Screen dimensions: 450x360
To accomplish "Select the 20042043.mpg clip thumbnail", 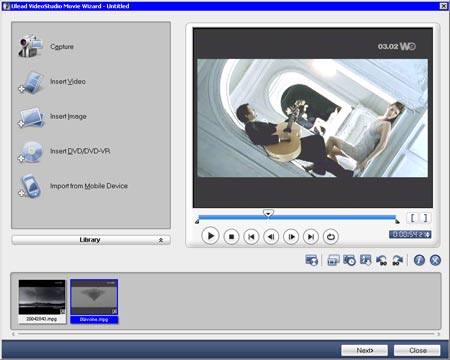I will pyautogui.click(x=42, y=297).
